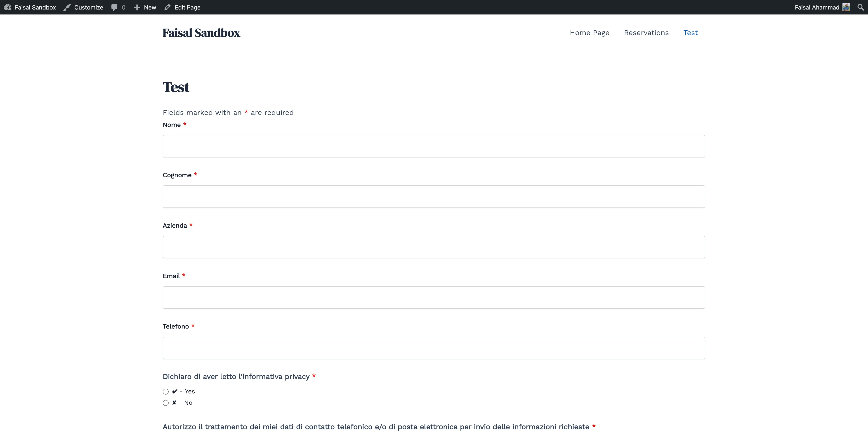This screenshot has height=438, width=868.
Task: Open the admin bar search magnifier
Action: pyautogui.click(x=860, y=7)
